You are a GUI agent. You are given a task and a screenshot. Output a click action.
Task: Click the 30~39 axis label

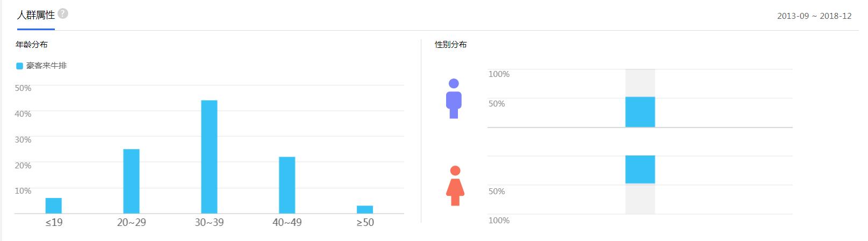[x=209, y=223]
